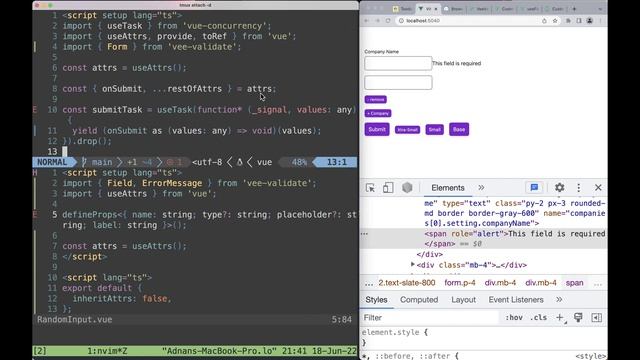Open the Layout tab
The height and width of the screenshot is (360, 640).
pyautogui.click(x=463, y=300)
